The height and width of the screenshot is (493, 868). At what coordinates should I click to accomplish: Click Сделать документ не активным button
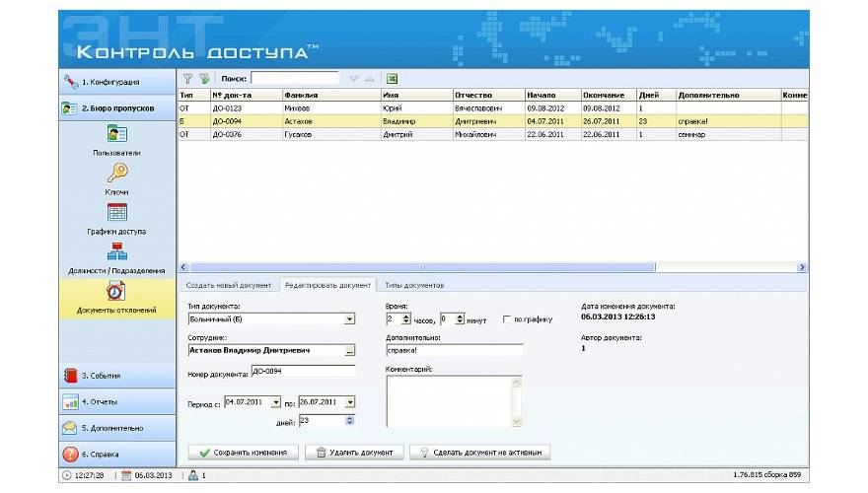tap(479, 453)
